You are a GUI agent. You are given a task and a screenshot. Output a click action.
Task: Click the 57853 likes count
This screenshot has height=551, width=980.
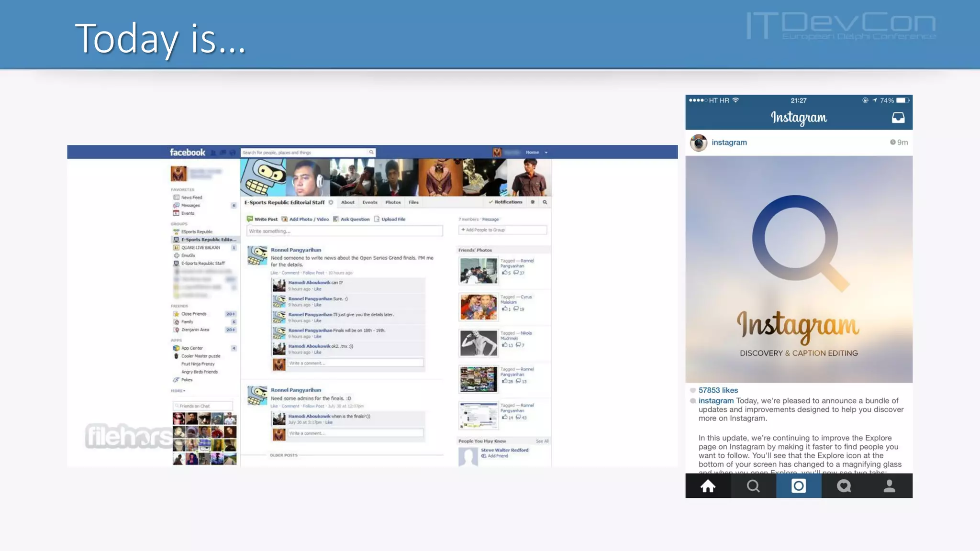click(x=718, y=390)
